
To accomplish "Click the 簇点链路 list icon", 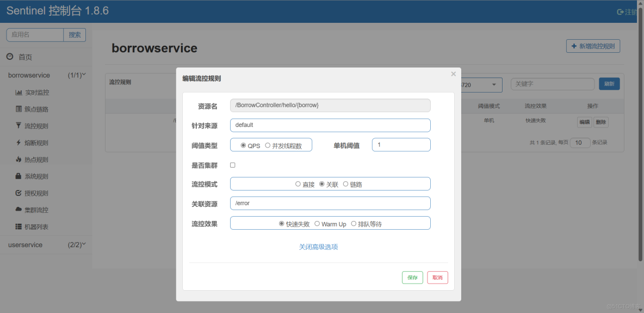I will 18,109.
